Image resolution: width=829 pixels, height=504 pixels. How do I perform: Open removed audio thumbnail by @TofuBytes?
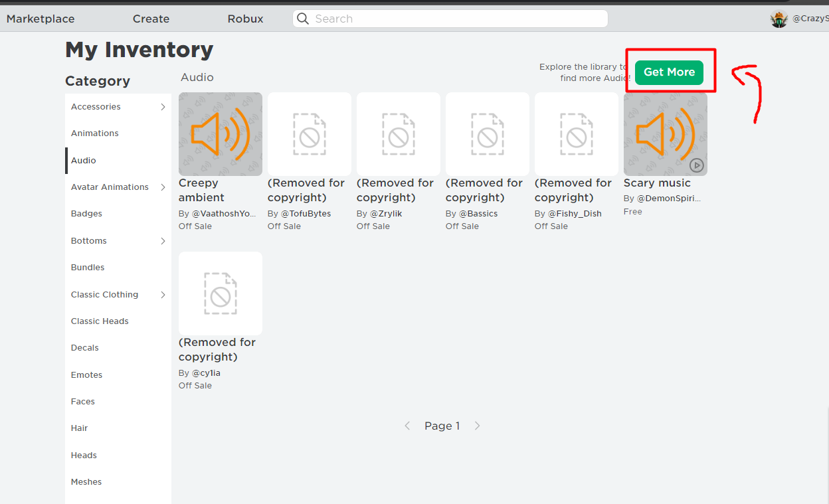click(310, 134)
